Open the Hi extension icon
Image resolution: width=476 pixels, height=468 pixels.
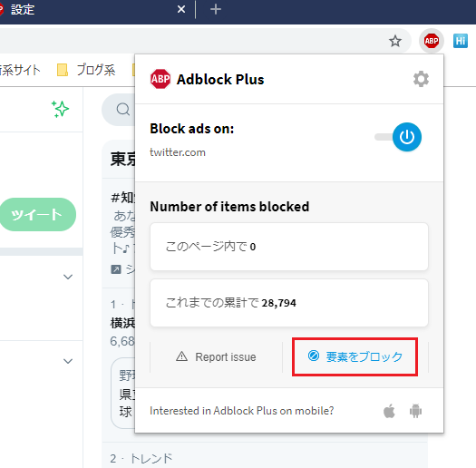(x=461, y=41)
